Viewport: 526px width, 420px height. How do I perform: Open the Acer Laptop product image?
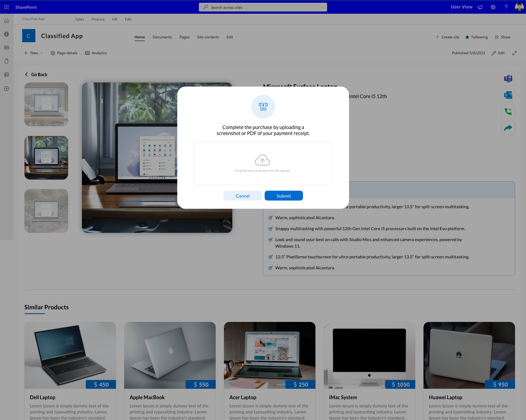tap(270, 355)
